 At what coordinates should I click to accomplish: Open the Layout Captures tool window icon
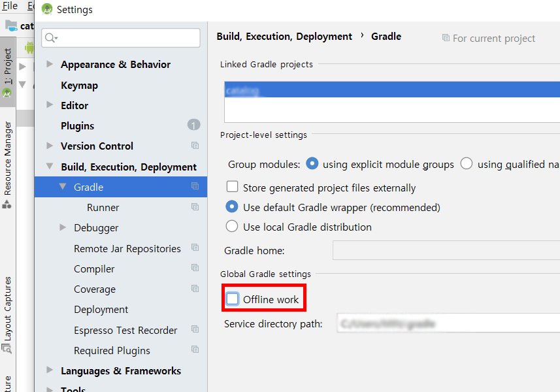[7, 348]
